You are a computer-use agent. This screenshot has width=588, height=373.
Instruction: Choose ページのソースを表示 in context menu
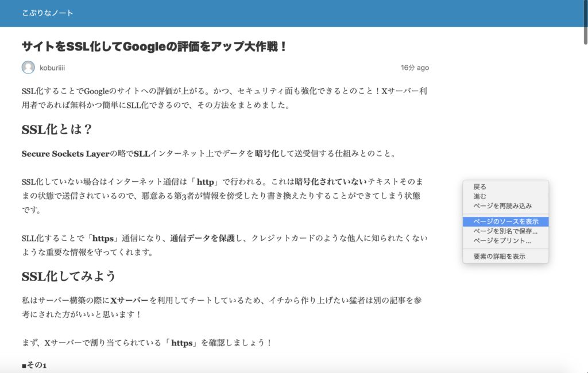pos(505,222)
